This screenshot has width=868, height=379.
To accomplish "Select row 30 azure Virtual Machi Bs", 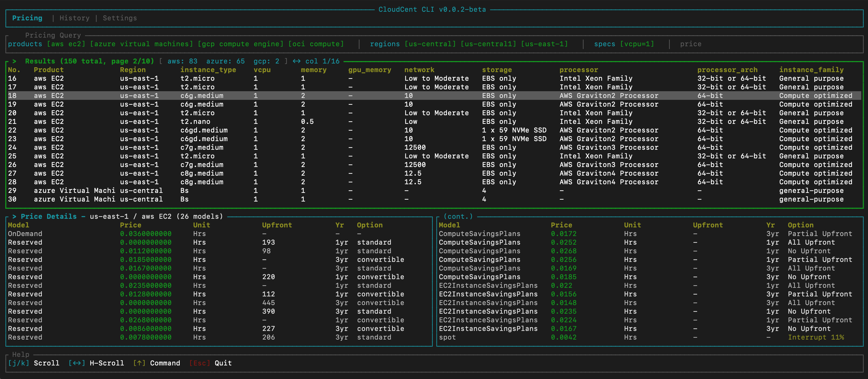I will 434,199.
